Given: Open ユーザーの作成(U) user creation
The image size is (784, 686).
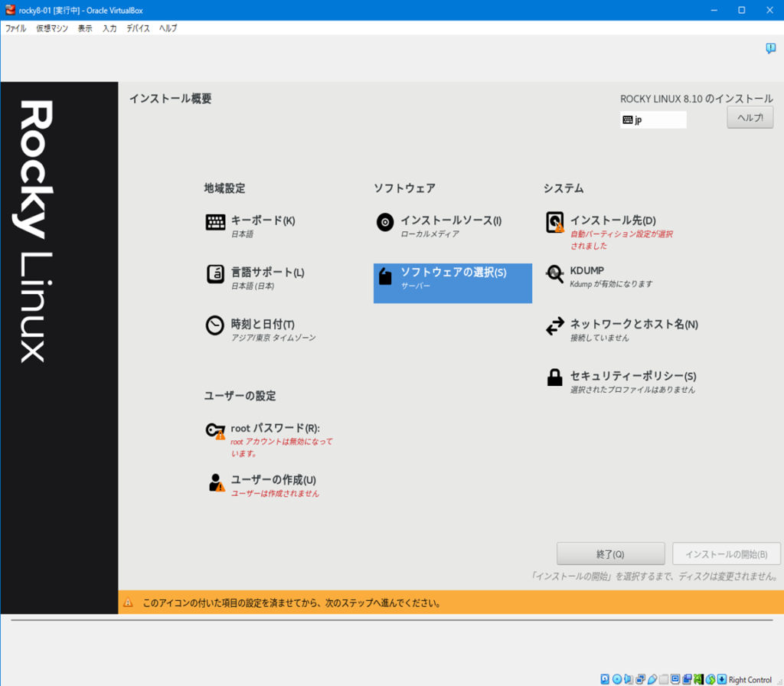Looking at the screenshot, I should [262, 485].
